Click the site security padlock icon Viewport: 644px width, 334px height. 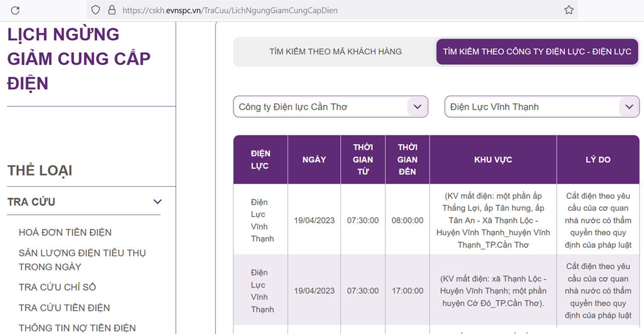[x=112, y=10]
